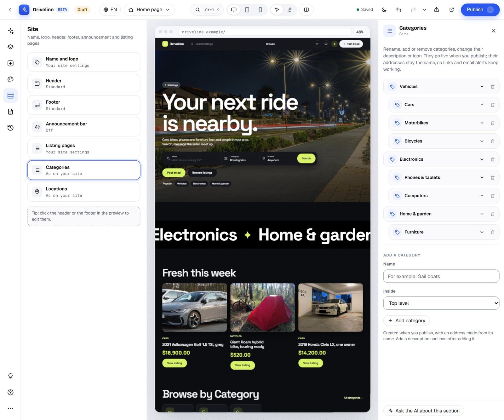Open the Inside Top level dropdown
The image size is (504, 420).
pyautogui.click(x=441, y=303)
